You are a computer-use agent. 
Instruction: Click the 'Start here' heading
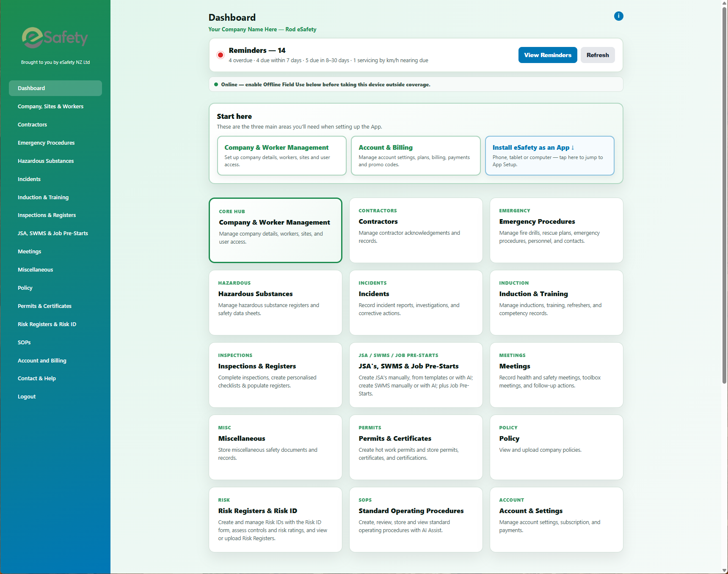pos(234,116)
